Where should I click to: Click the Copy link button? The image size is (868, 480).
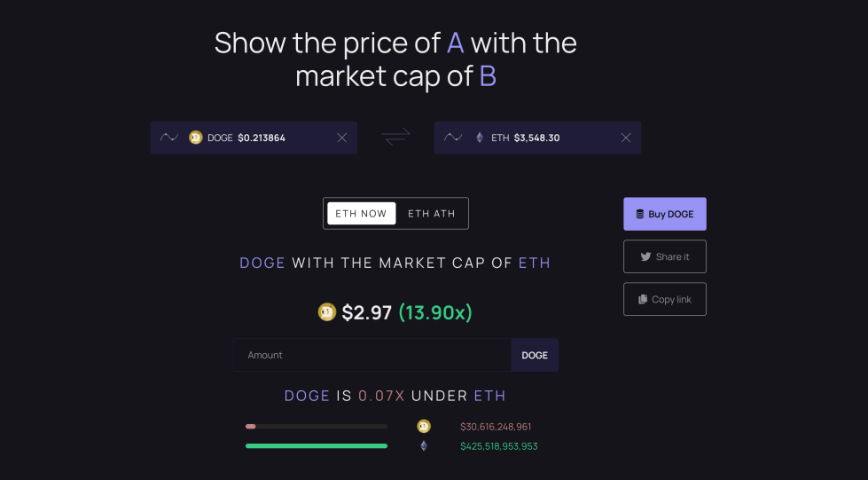665,299
